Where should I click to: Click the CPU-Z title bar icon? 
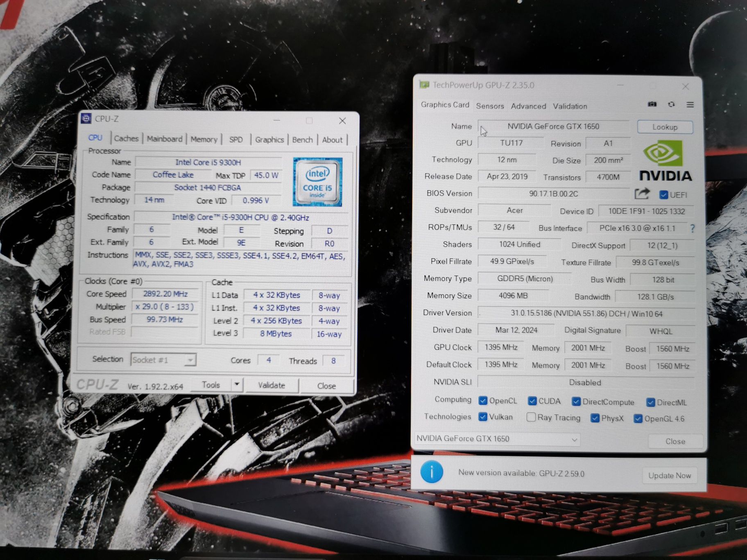click(86, 119)
